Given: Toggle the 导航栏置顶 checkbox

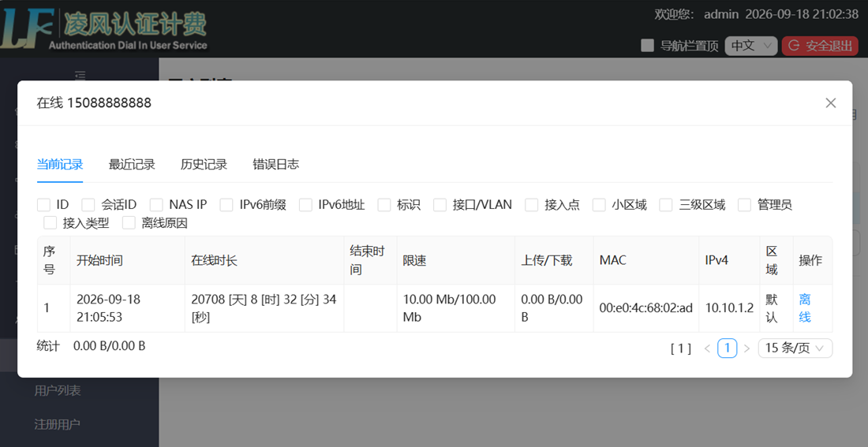Looking at the screenshot, I should (647, 46).
